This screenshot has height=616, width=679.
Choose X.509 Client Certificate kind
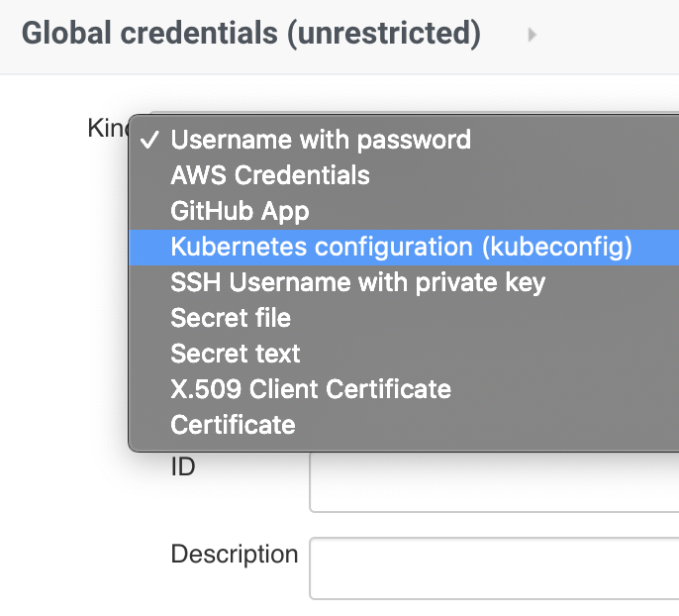311,389
